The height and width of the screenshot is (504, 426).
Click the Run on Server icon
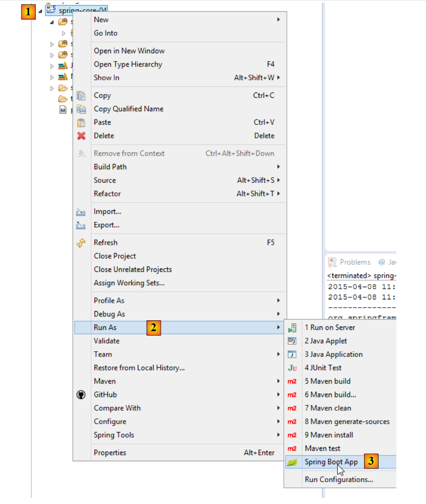(292, 328)
